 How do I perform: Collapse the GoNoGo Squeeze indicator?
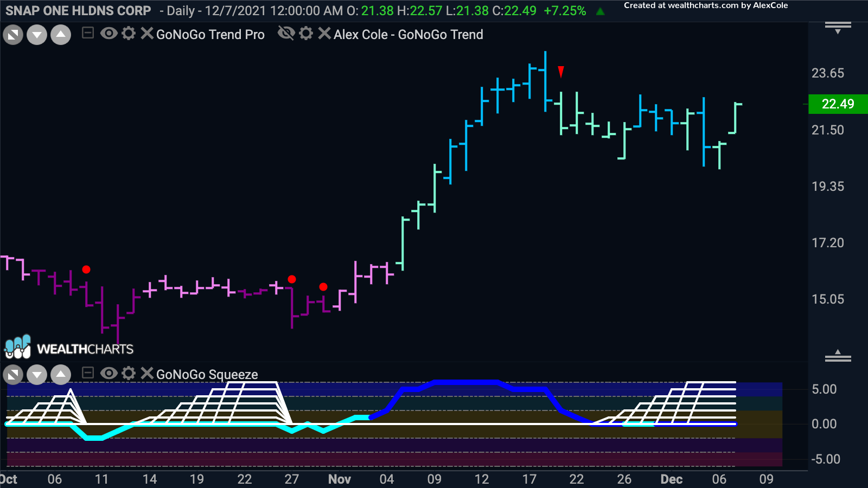(87, 373)
